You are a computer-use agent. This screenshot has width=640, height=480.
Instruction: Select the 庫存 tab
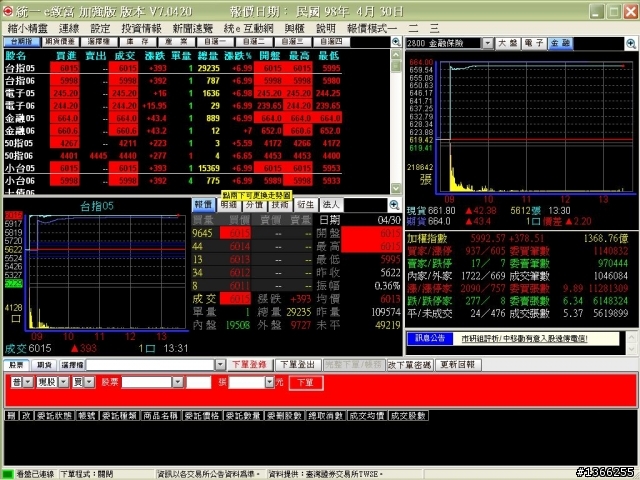138,42
